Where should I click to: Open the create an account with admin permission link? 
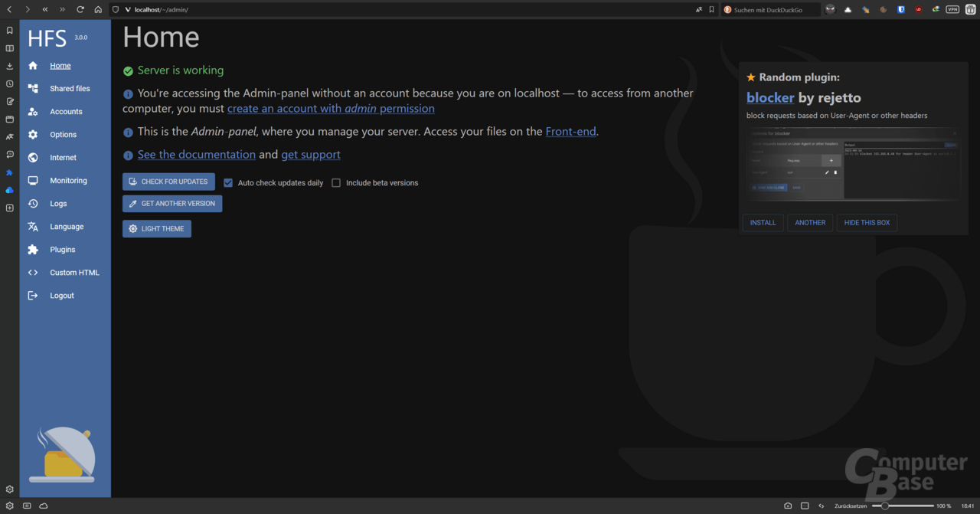point(331,109)
